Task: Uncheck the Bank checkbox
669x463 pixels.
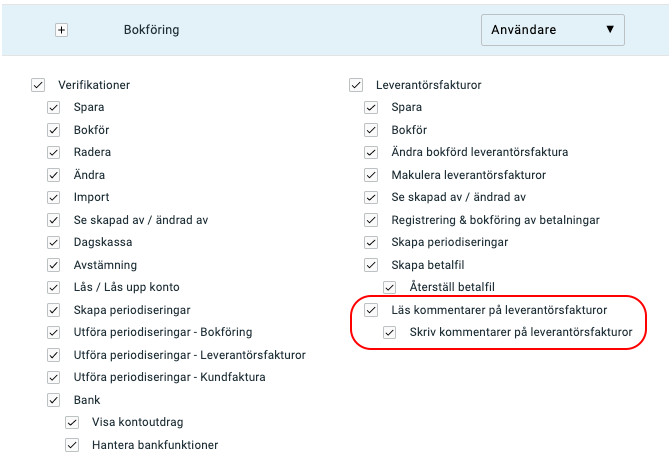Action: tap(53, 400)
